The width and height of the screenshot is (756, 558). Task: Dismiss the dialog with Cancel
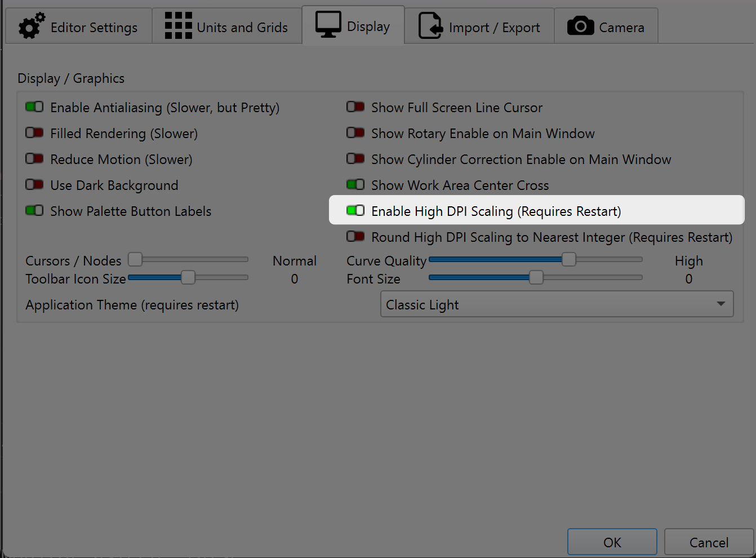[708, 542]
